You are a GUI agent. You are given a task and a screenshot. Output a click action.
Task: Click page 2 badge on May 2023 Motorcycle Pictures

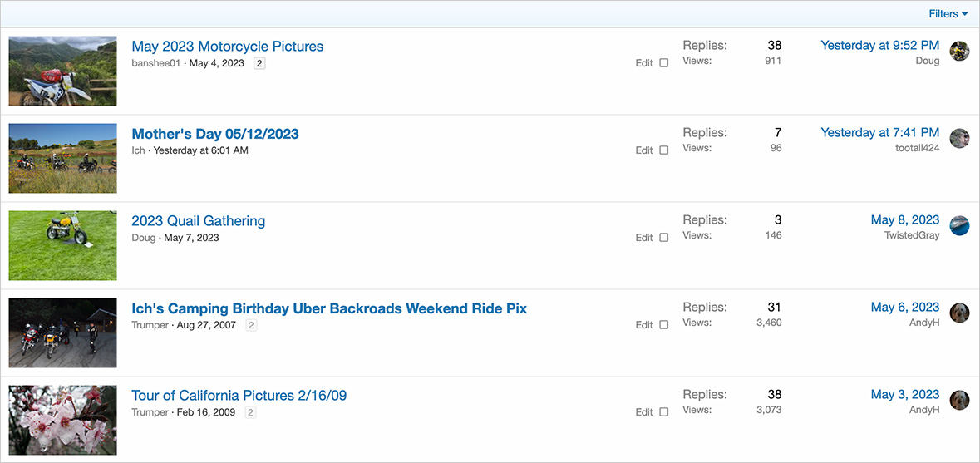pos(259,63)
